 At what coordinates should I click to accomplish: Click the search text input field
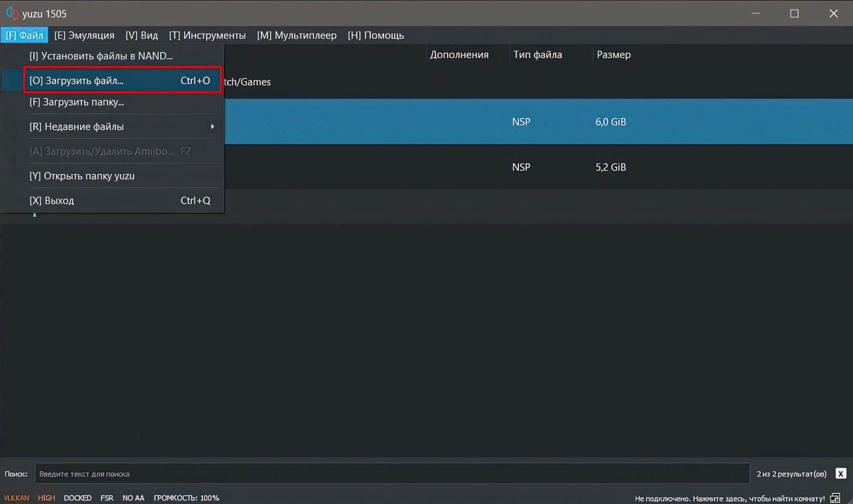(392, 474)
